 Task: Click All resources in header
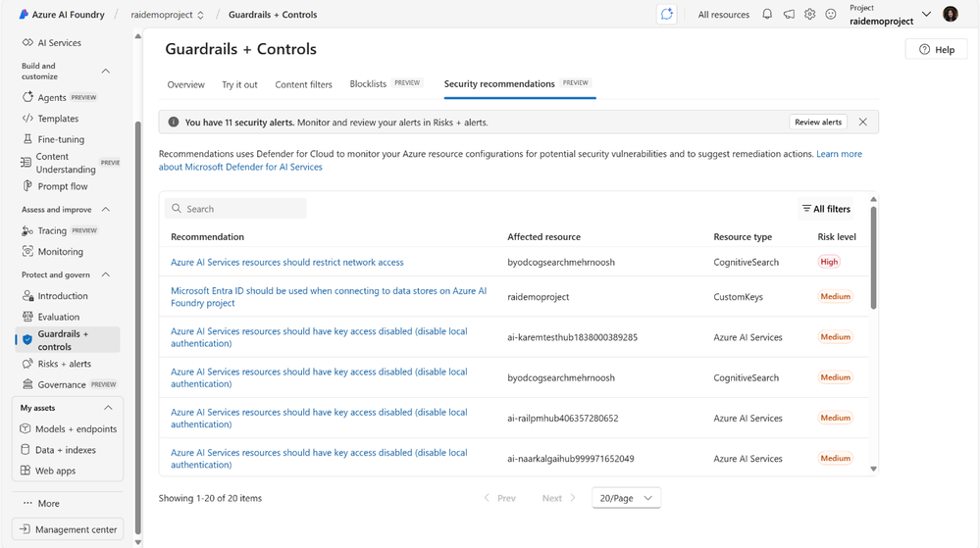[723, 15]
